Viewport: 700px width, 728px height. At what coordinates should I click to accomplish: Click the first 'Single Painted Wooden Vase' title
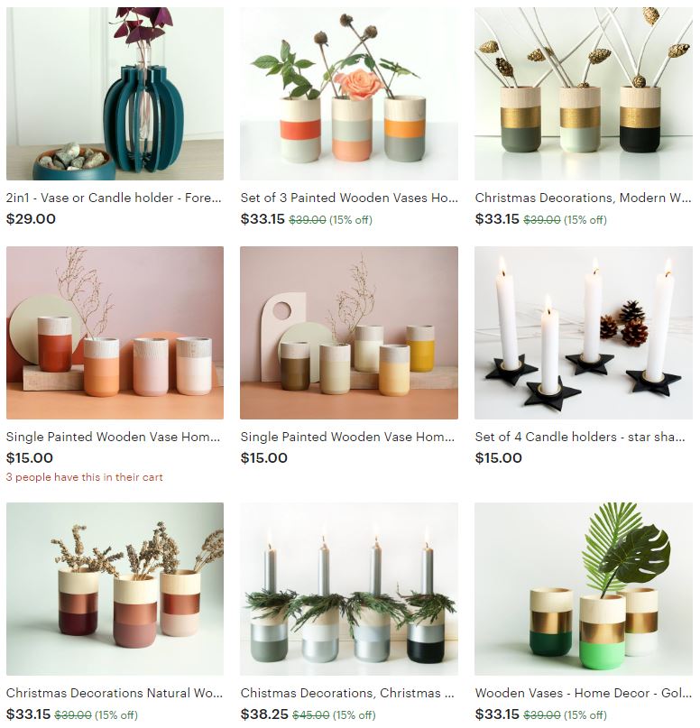tap(113, 437)
